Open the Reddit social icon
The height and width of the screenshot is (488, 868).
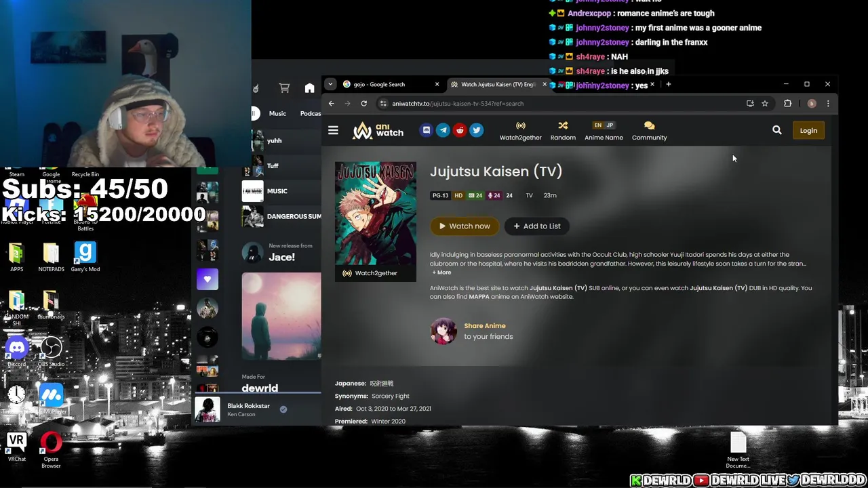(x=460, y=130)
